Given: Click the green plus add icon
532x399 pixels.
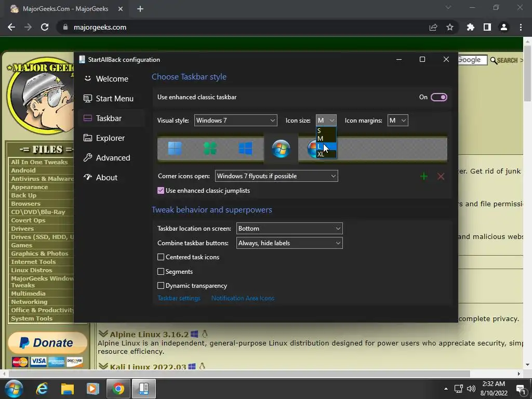Looking at the screenshot, I should pos(424,176).
